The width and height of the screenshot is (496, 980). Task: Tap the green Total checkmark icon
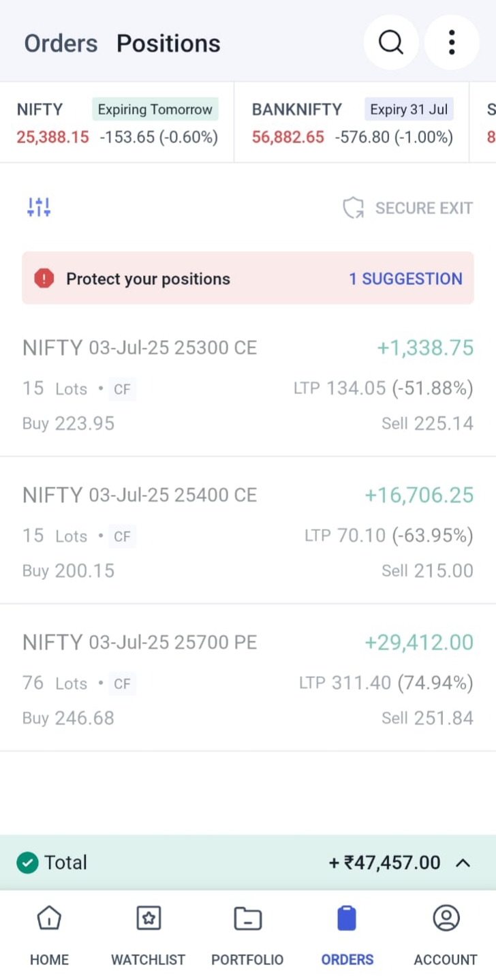pos(27,863)
